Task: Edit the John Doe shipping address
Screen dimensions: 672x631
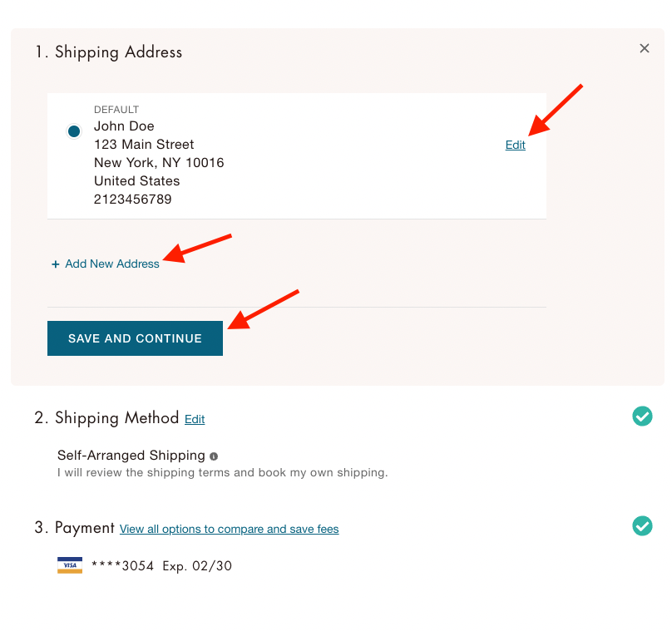Action: click(516, 145)
